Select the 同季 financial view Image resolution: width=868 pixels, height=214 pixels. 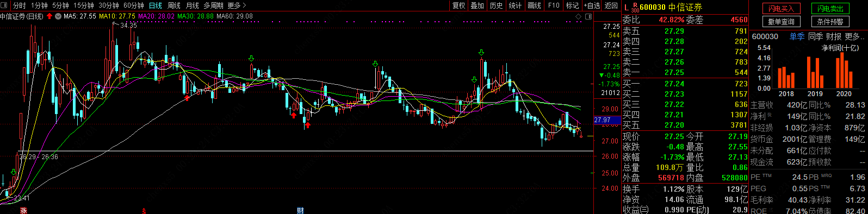pyautogui.click(x=815, y=36)
